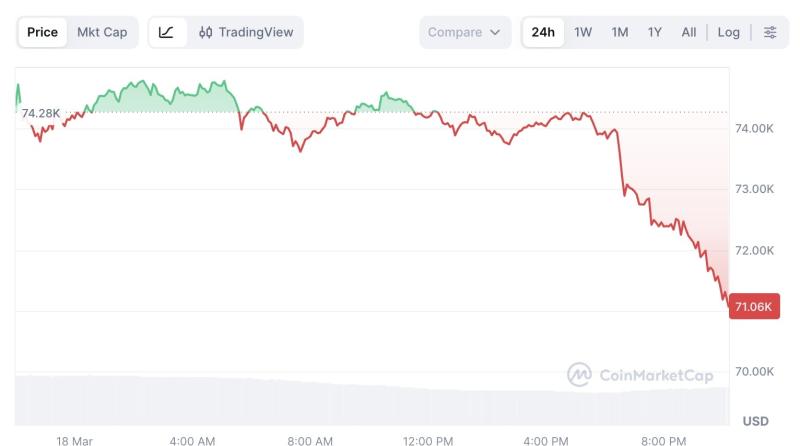
Task: Select the 24h time range
Action: 543,32
